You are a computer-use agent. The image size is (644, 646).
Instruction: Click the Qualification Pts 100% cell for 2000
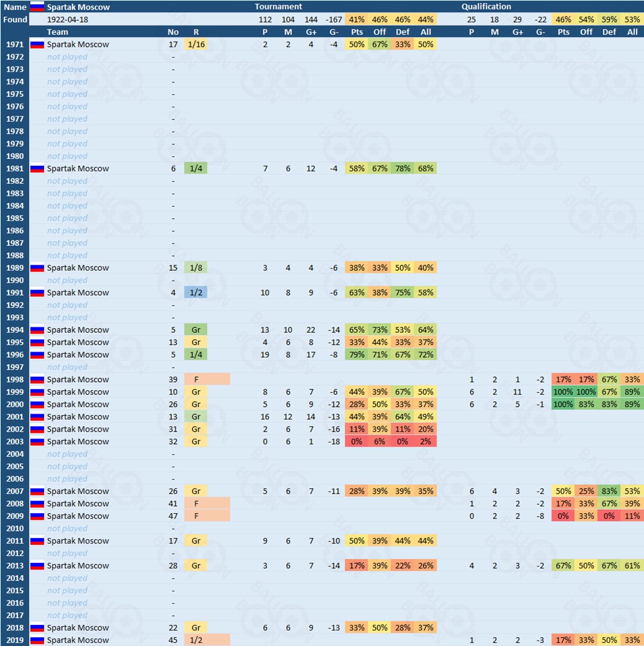[x=563, y=404]
